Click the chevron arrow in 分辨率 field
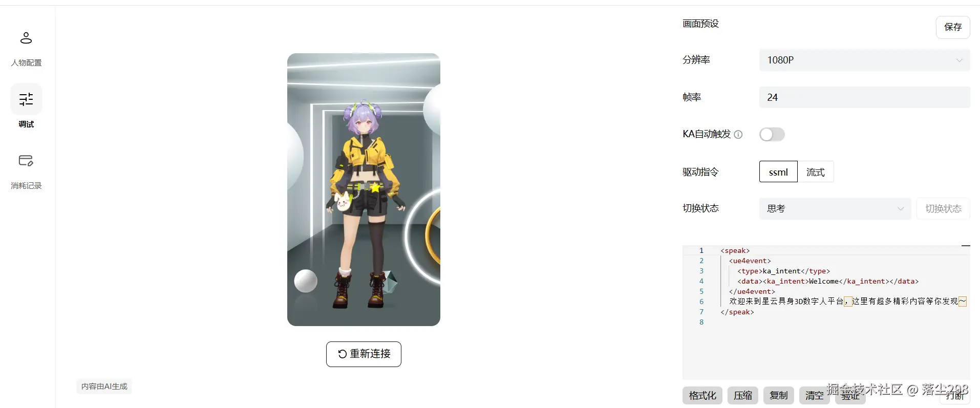This screenshot has height=408, width=980. 959,60
